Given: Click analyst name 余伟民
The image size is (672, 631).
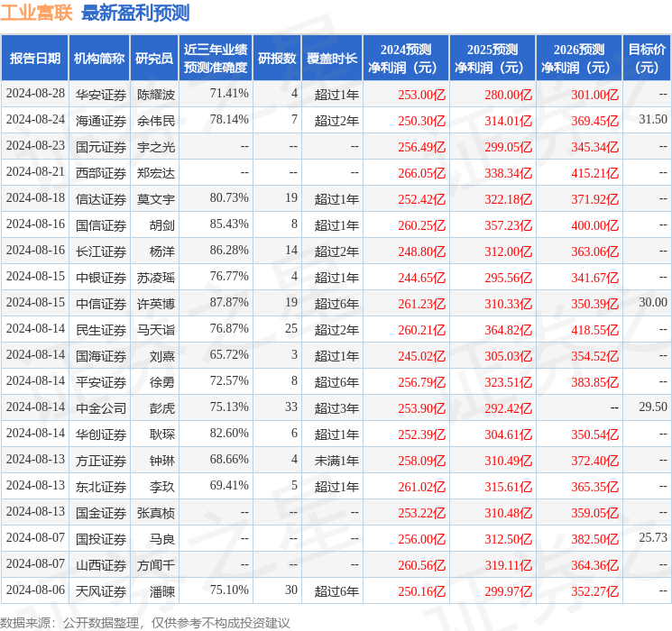Looking at the screenshot, I should coord(156,121).
